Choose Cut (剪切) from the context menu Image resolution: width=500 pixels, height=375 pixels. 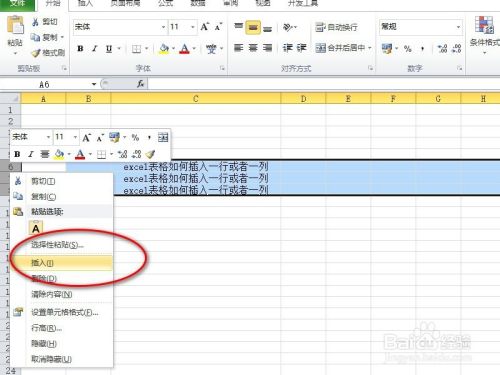[x=62, y=181]
